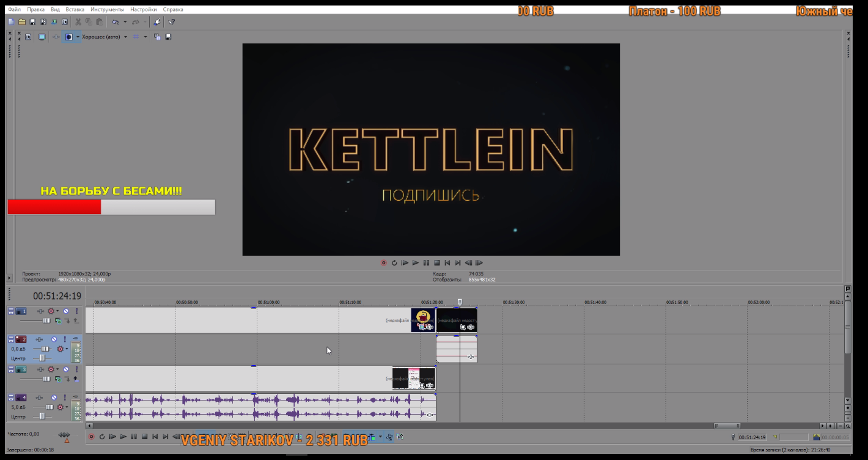Mute video track 3
Screen dimensions: 868x460
[x=66, y=369]
